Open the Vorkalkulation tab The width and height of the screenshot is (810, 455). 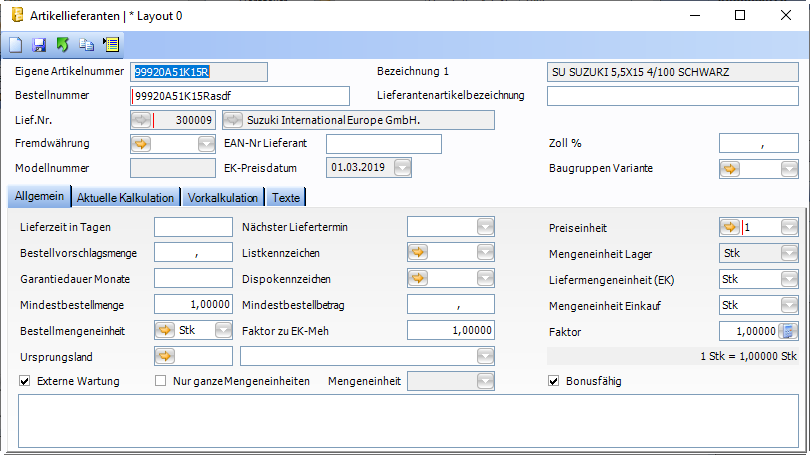tap(223, 197)
